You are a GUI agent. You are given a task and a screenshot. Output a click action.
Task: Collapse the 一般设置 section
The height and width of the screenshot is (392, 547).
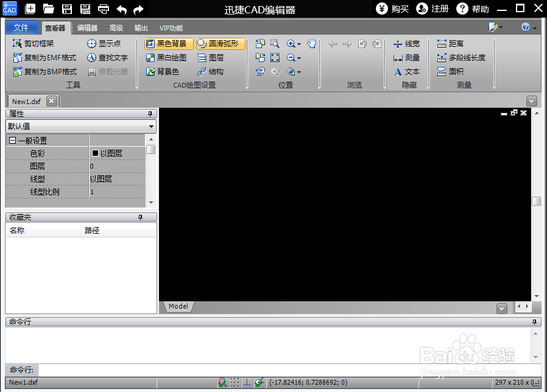coord(13,141)
